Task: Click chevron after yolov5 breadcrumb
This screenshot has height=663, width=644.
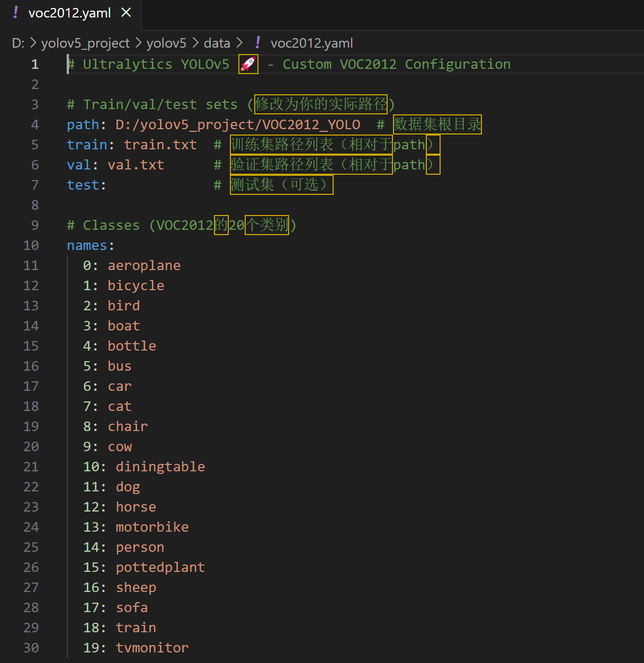Action: click(195, 43)
